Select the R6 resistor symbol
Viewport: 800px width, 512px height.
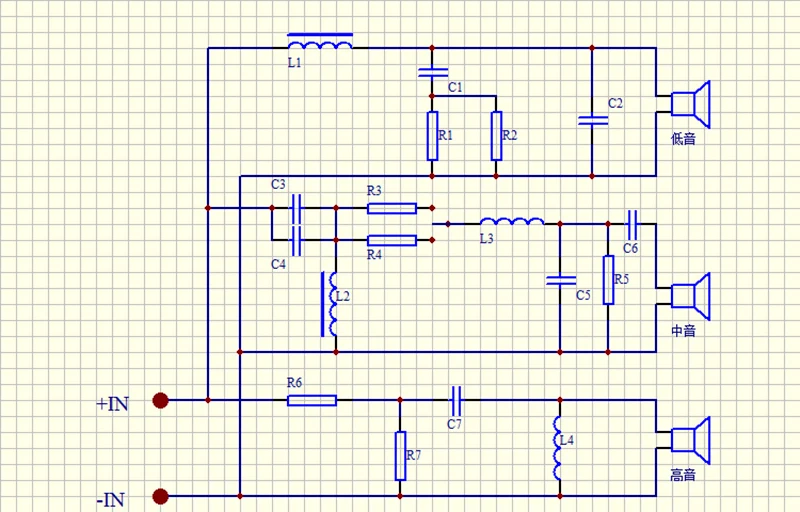[312, 400]
